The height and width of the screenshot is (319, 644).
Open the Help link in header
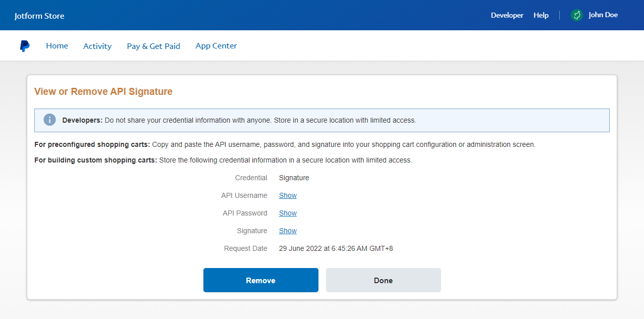[541, 15]
